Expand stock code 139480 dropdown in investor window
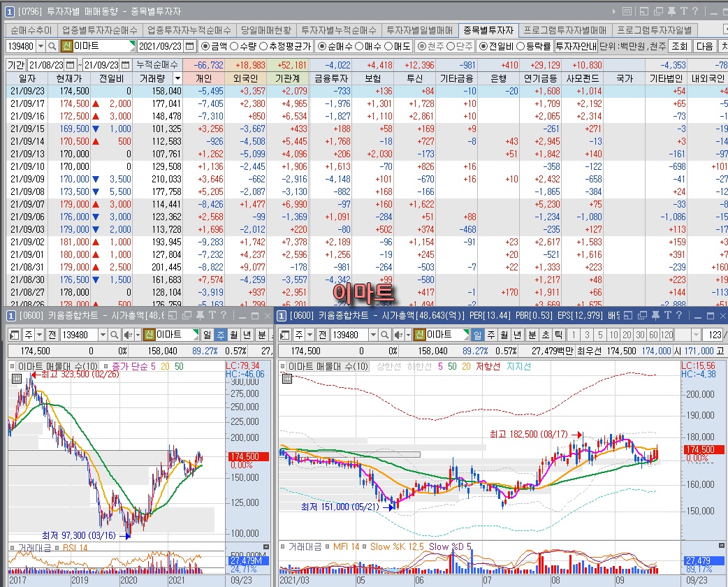Viewport: 728px width, 587px height. [x=41, y=46]
